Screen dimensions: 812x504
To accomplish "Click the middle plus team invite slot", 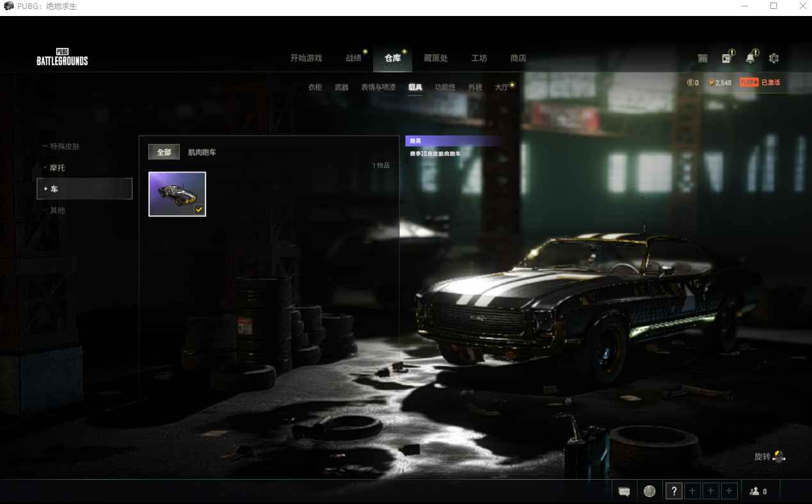I will coord(710,491).
